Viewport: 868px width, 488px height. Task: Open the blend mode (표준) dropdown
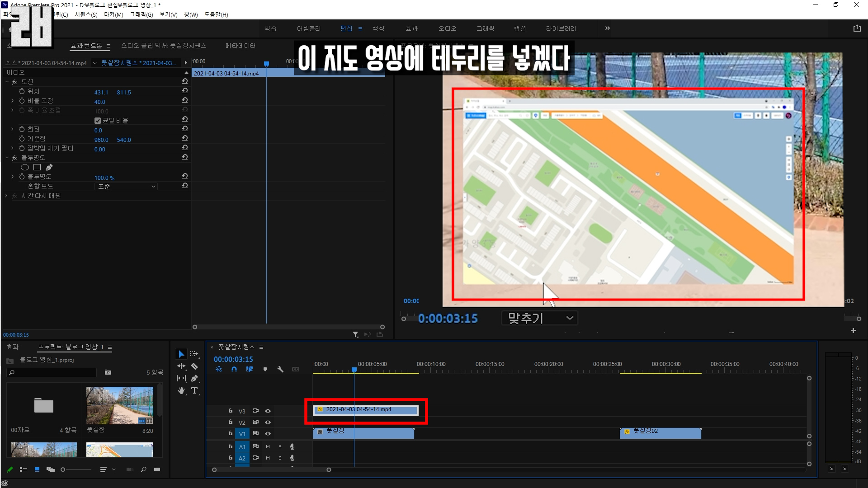coord(126,187)
